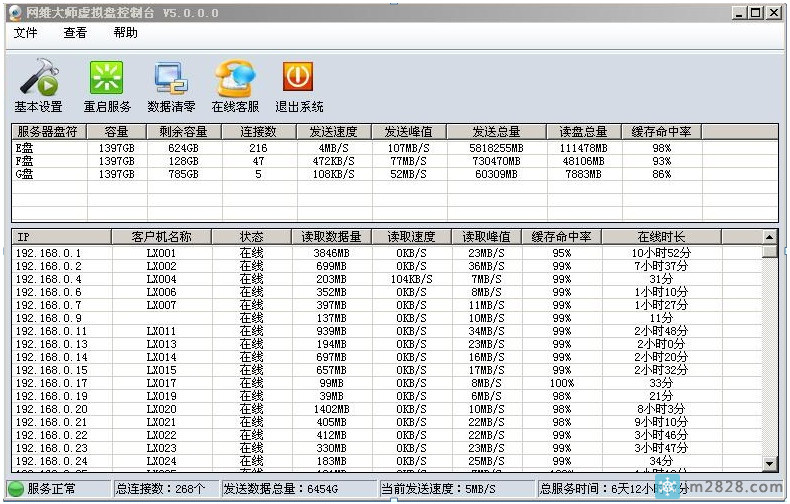Click the 读取数据量 column header
The width and height of the screenshot is (790, 504).
pos(332,237)
